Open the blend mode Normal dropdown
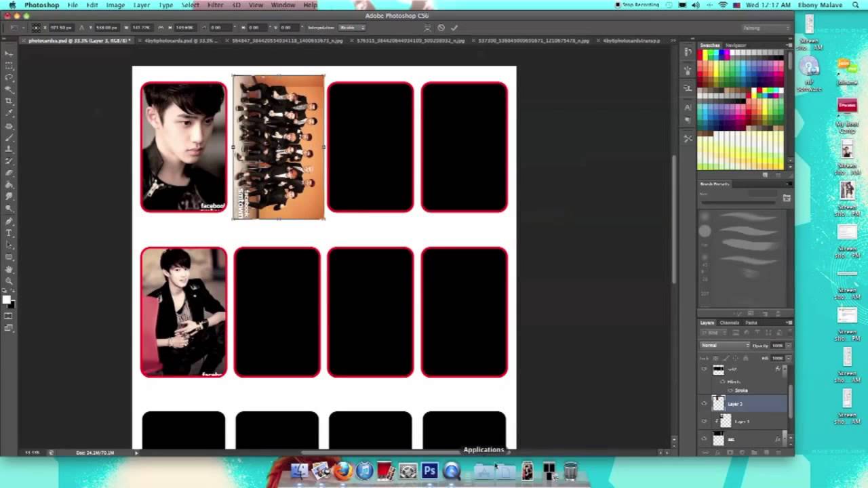The width and height of the screenshot is (868, 488). [725, 346]
